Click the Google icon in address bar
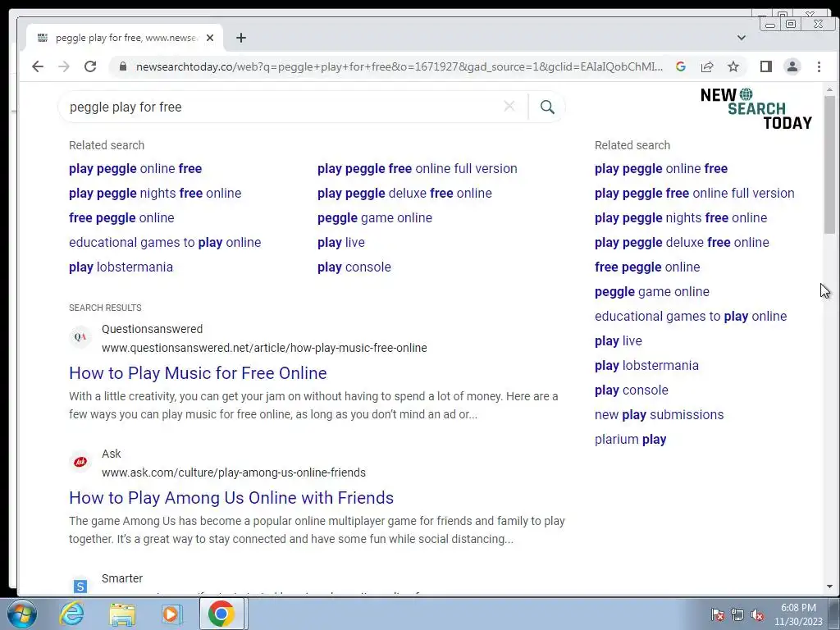Screen dimensions: 840x630 point(681,66)
